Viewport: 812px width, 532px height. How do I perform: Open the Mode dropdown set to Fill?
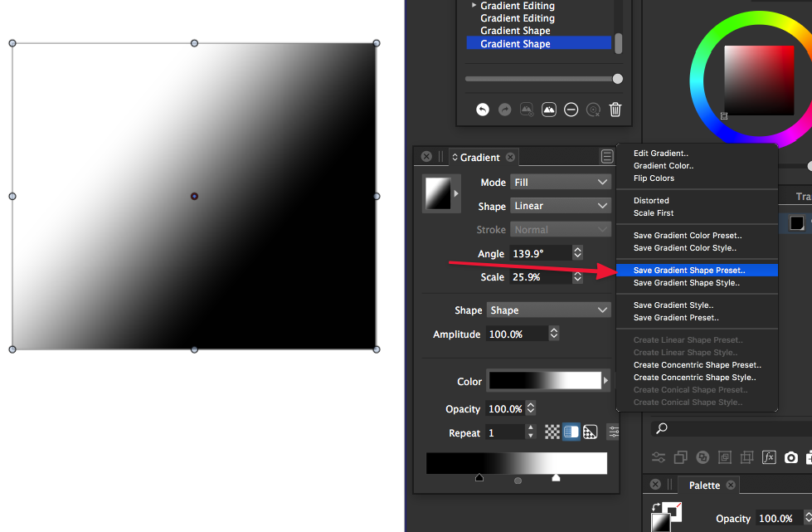coord(561,182)
